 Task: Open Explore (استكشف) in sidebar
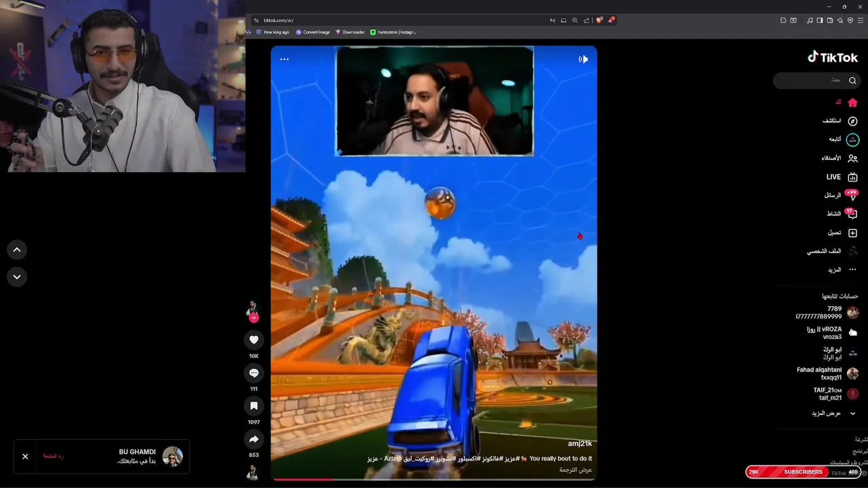840,121
